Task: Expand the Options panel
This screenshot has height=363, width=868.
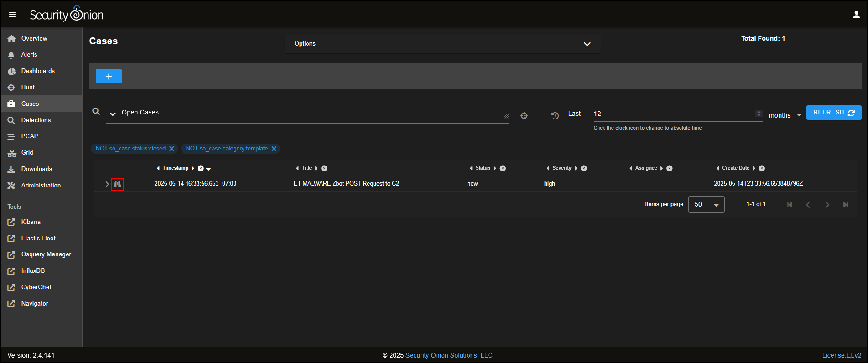Action: (x=587, y=44)
